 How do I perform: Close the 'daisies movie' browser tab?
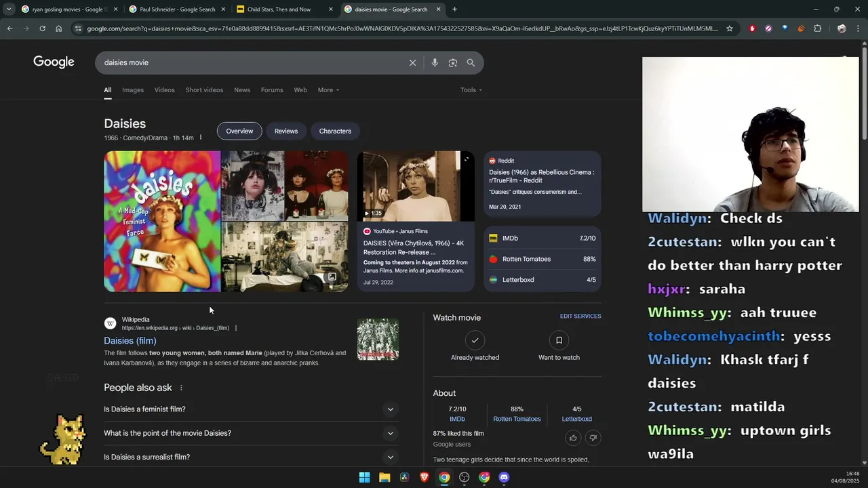pos(438,9)
